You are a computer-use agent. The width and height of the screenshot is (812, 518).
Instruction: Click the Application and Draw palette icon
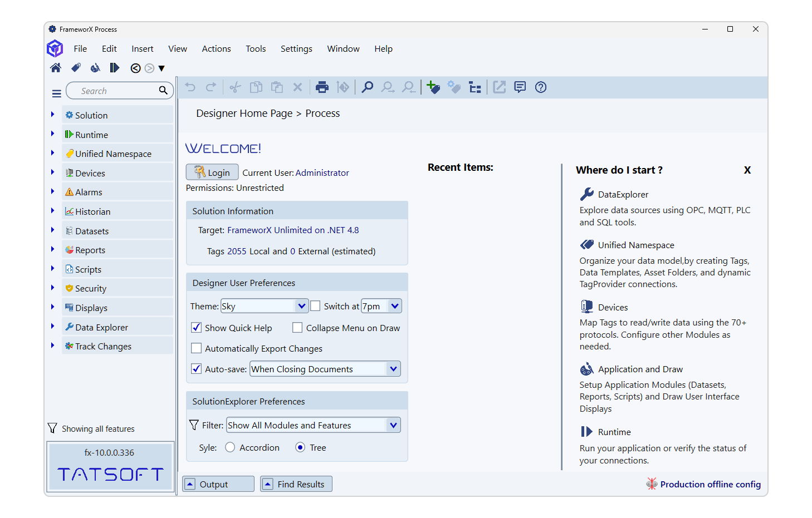(587, 369)
